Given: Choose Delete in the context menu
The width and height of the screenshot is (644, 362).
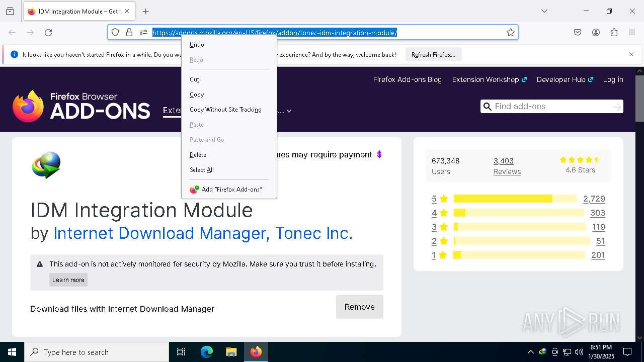Looking at the screenshot, I should coord(229,155).
